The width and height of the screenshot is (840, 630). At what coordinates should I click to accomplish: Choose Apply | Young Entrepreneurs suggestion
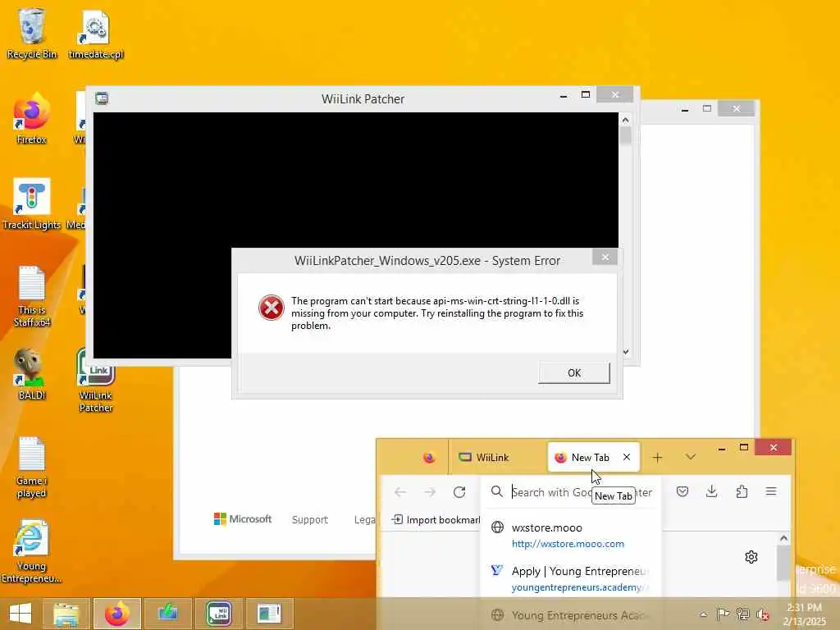(x=571, y=578)
